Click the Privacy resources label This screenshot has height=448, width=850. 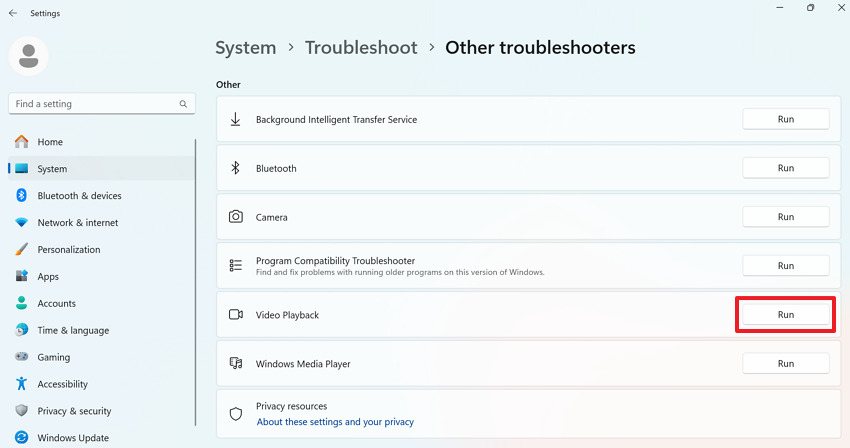pos(292,406)
